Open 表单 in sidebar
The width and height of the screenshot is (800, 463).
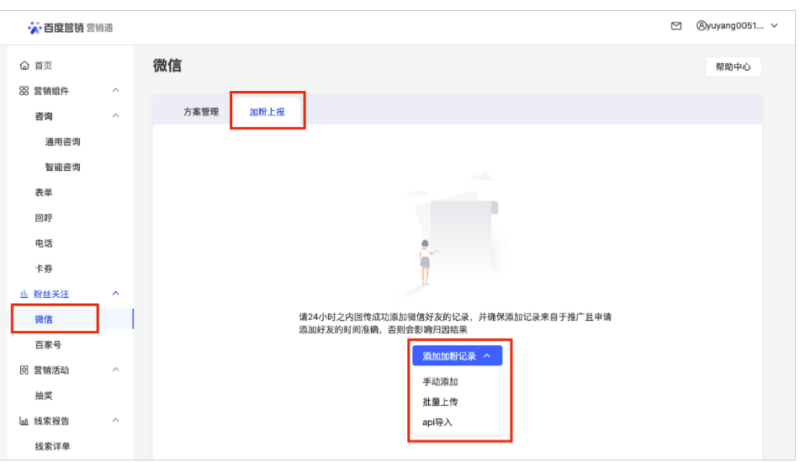(x=44, y=192)
